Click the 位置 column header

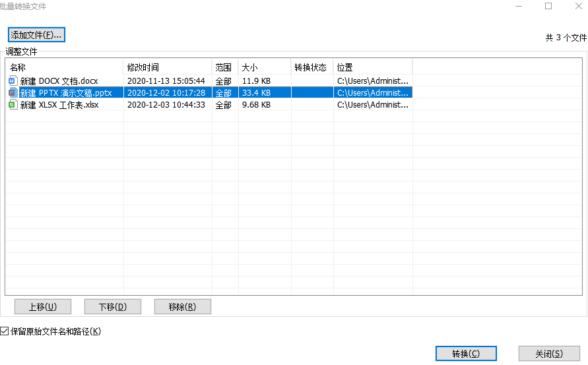pos(372,67)
